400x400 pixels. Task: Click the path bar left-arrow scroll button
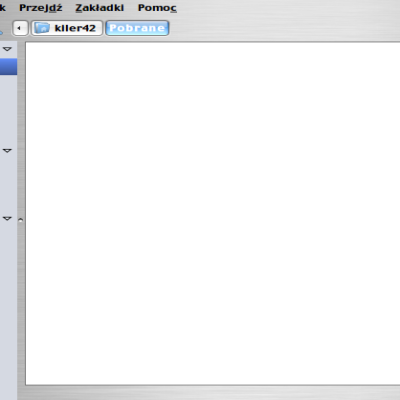pos(20,28)
